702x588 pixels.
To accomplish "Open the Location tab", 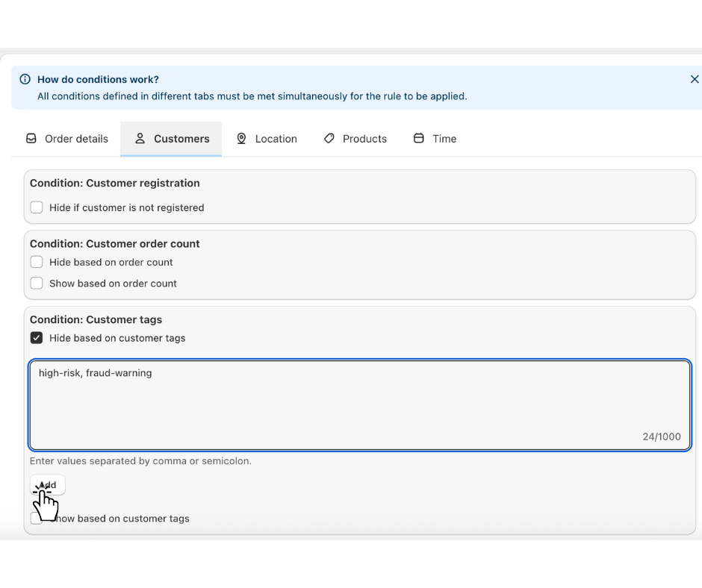I will (267, 139).
